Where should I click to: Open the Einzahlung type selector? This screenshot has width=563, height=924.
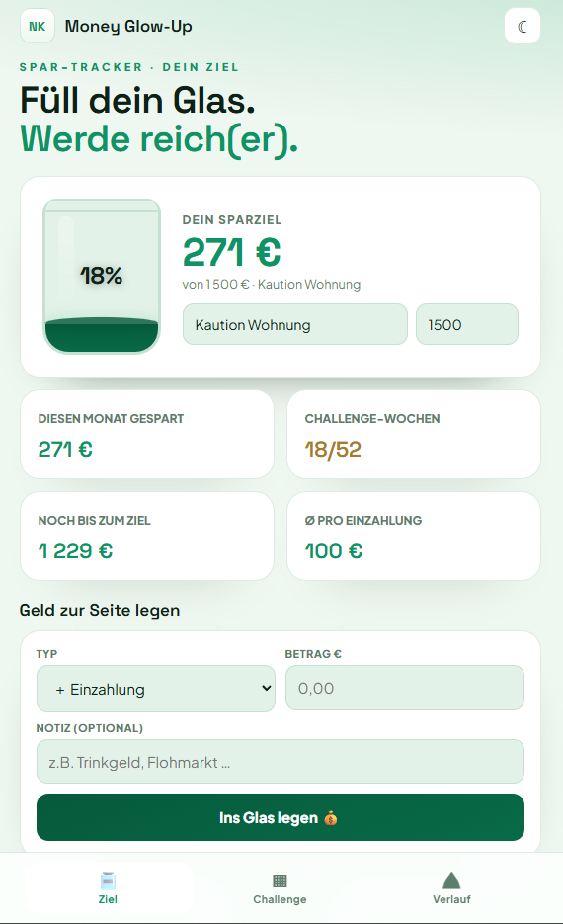coord(155,688)
